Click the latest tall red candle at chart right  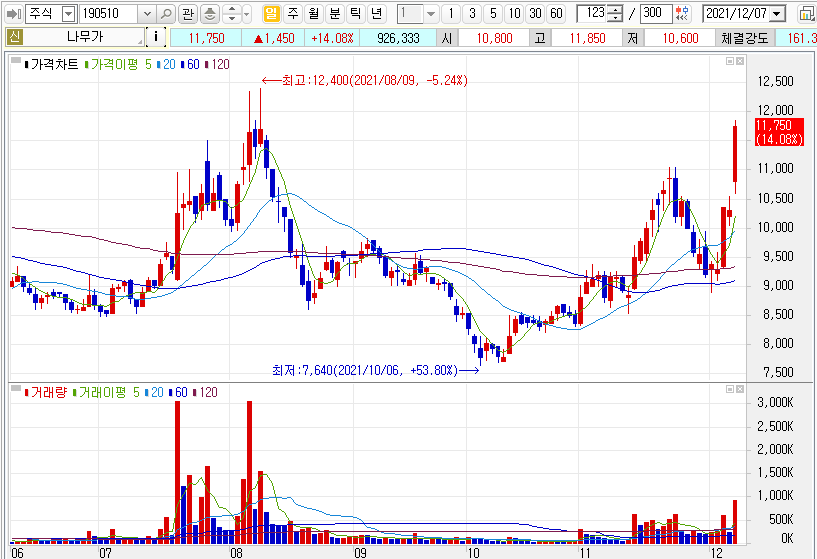[735, 158]
